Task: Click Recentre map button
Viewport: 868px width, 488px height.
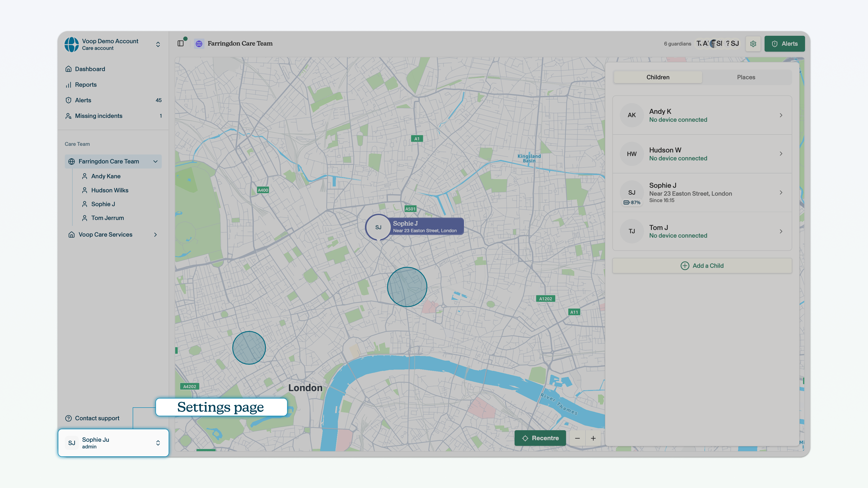Action: 540,438
